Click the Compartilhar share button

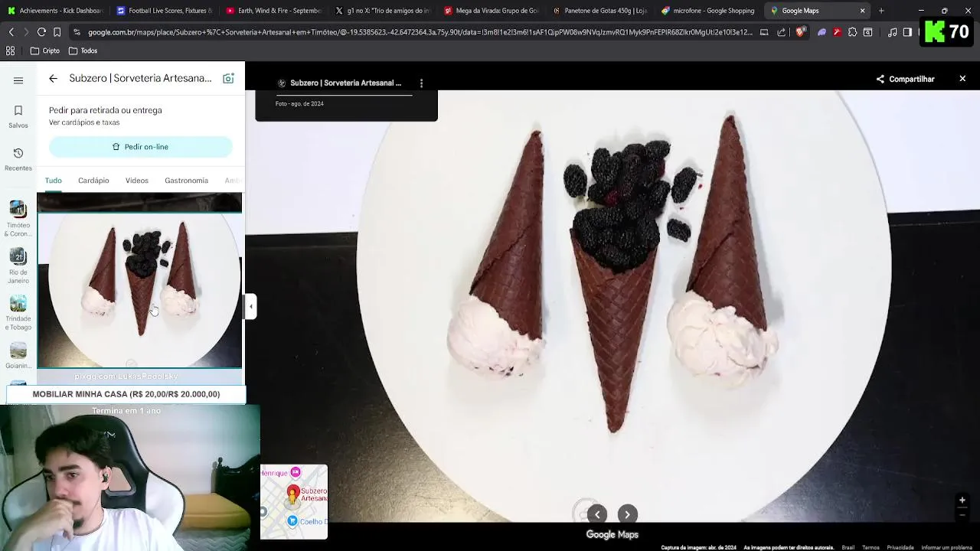point(905,79)
